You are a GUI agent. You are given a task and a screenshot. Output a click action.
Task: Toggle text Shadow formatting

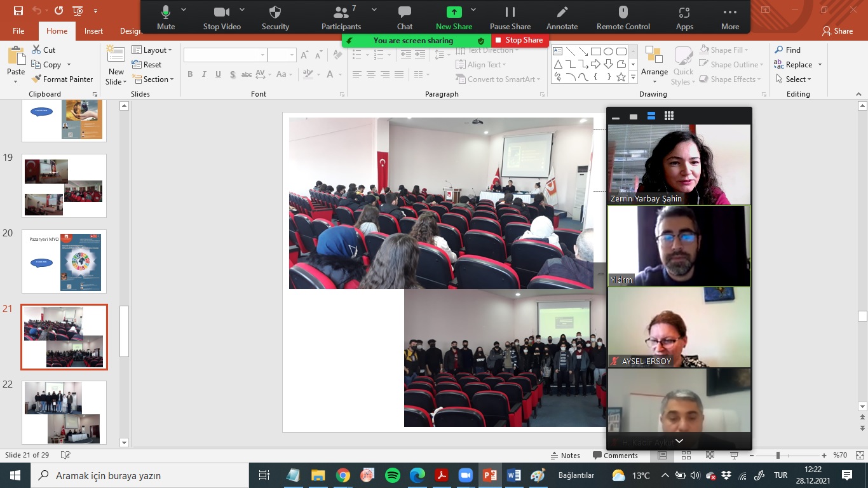click(233, 74)
